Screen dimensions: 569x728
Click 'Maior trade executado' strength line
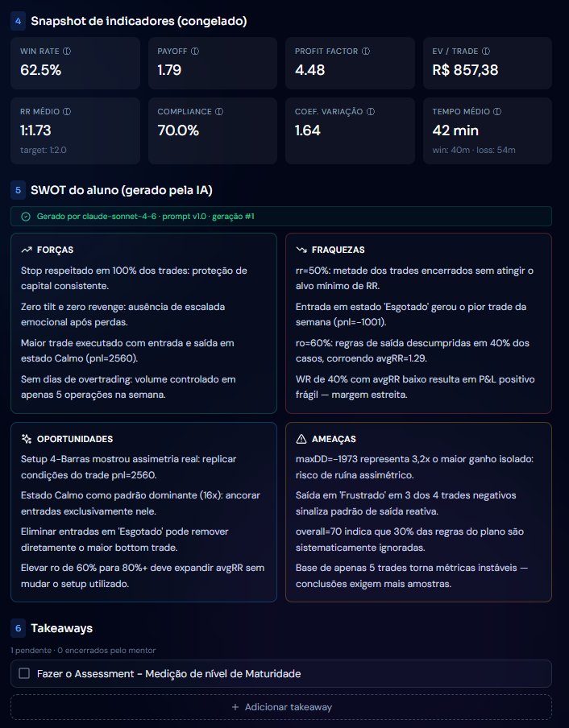click(x=127, y=350)
